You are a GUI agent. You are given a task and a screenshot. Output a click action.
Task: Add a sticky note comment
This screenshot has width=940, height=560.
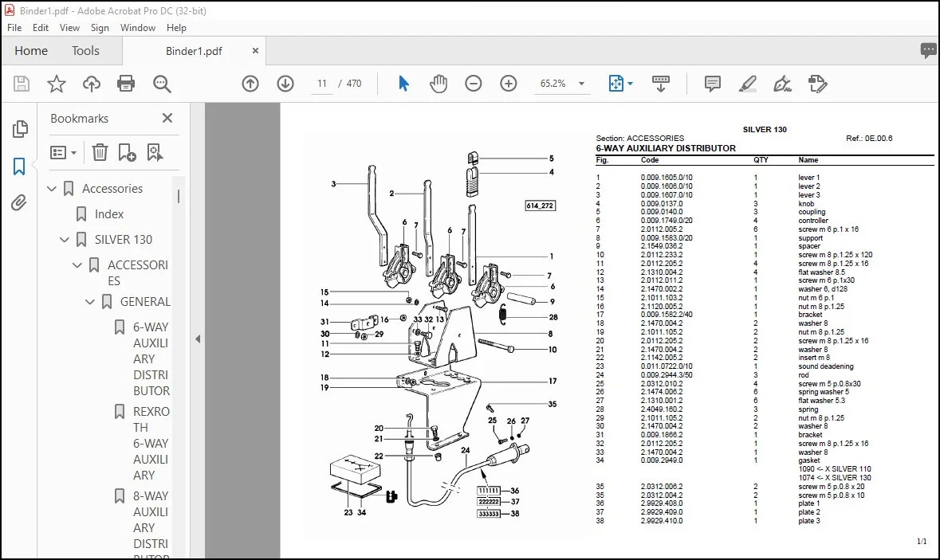click(712, 84)
